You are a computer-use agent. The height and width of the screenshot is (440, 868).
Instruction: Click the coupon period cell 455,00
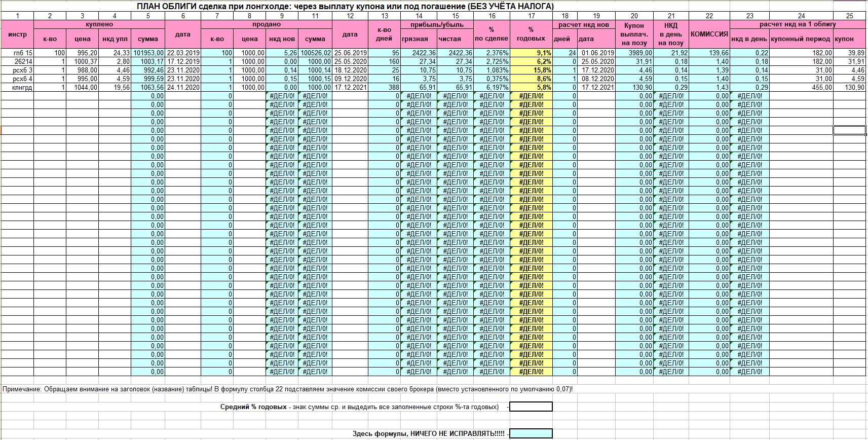pyautogui.click(x=801, y=87)
